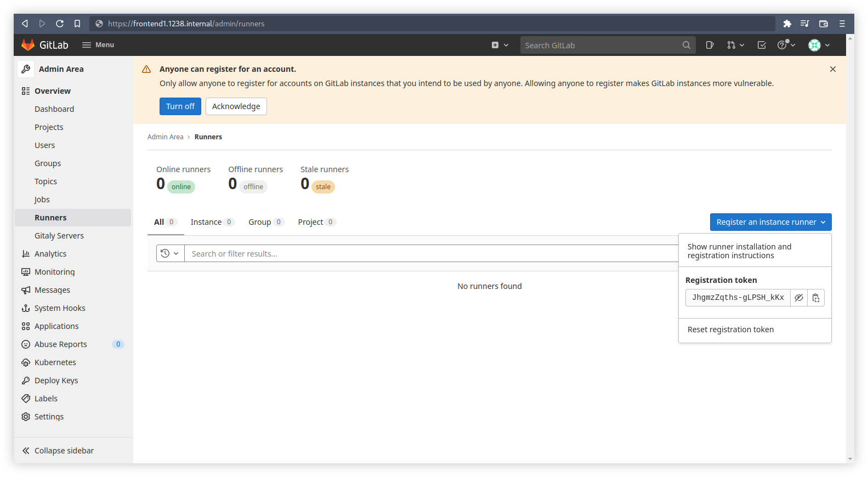Dismiss the registration warning banner
This screenshot has width=868, height=477.
coord(832,69)
